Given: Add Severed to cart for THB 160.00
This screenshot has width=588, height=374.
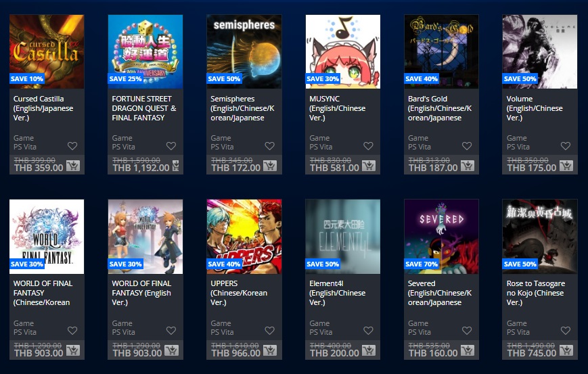Looking at the screenshot, I should tap(468, 350).
